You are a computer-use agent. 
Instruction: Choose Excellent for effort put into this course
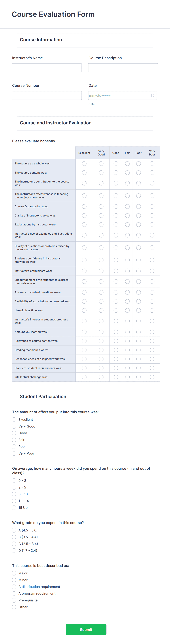coord(14,419)
